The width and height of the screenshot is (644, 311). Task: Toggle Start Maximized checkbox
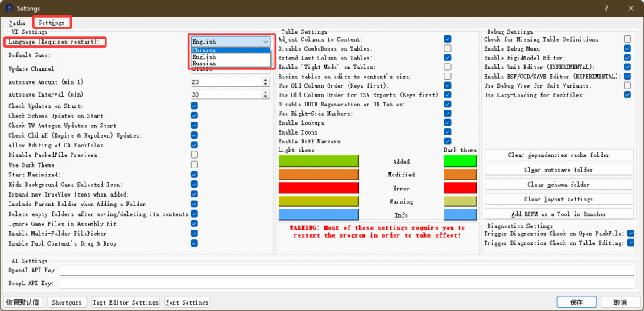point(194,175)
